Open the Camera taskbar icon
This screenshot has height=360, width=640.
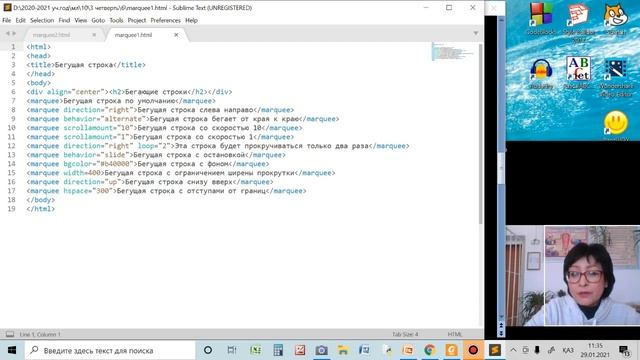321,350
